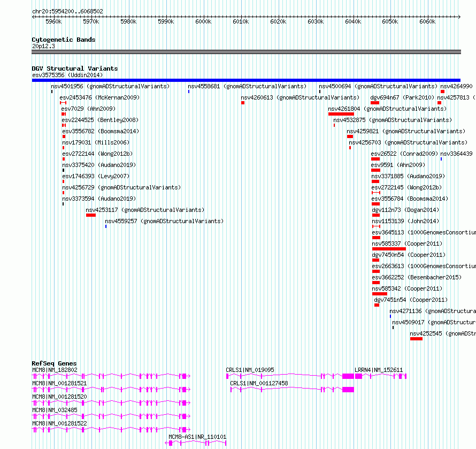Click the esv3575356 (Uddin2014) variant label
The width and height of the screenshot is (476, 449).
pos(67,75)
